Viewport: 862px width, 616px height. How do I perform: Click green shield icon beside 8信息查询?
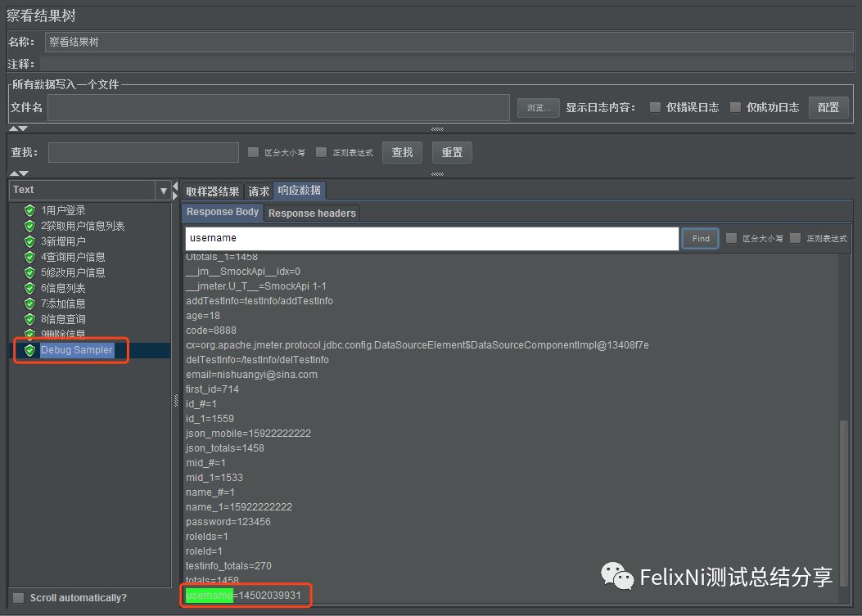[x=29, y=319]
